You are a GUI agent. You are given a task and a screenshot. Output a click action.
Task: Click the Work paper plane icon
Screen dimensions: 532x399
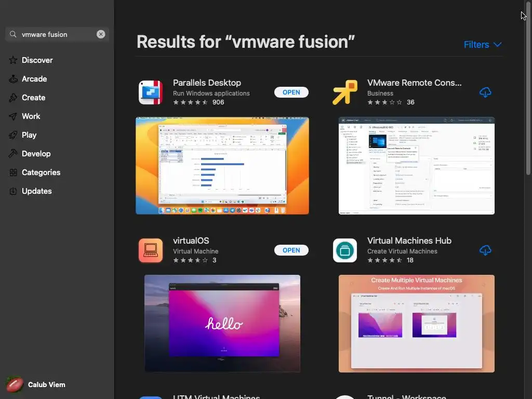13,116
